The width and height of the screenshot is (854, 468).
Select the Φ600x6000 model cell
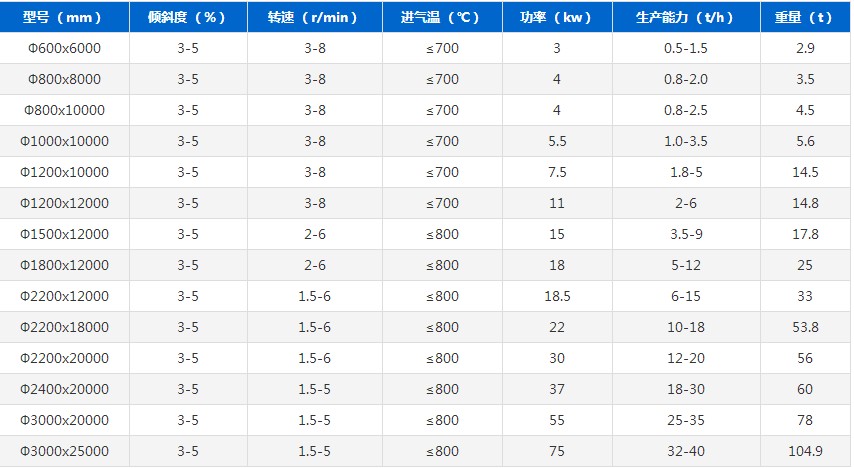pyautogui.click(x=64, y=48)
